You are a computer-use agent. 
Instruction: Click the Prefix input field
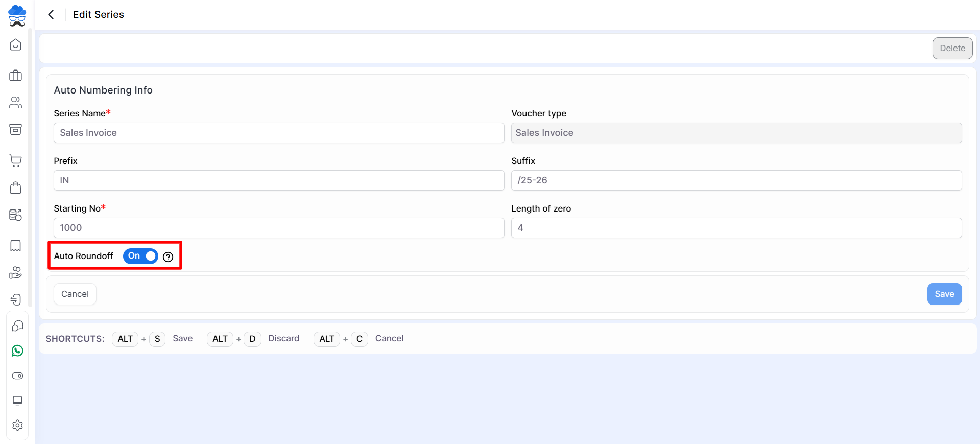279,180
